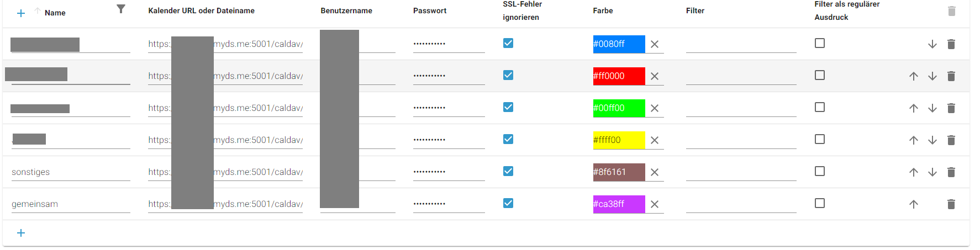980x250 pixels.
Task: Uncheck SSL-Fehler ignorieren for sonstiges
Action: [x=508, y=171]
